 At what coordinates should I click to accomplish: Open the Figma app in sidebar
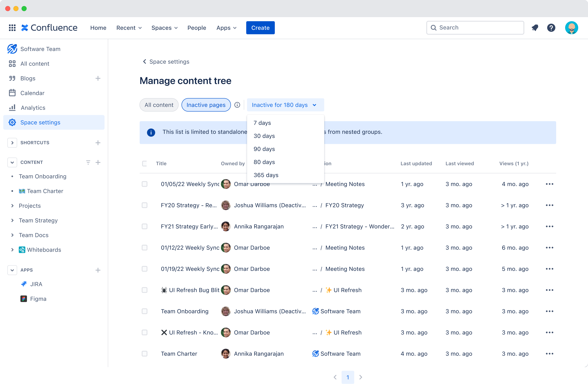tap(38, 299)
